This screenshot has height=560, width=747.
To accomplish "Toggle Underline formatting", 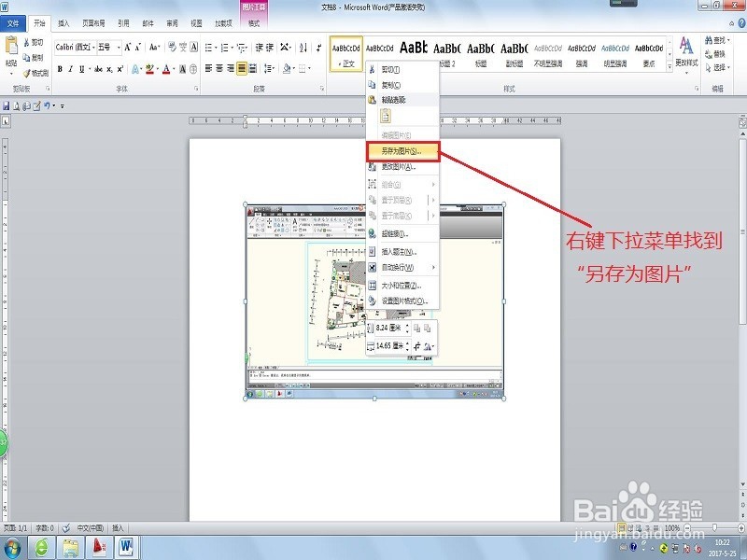I will click(81, 69).
